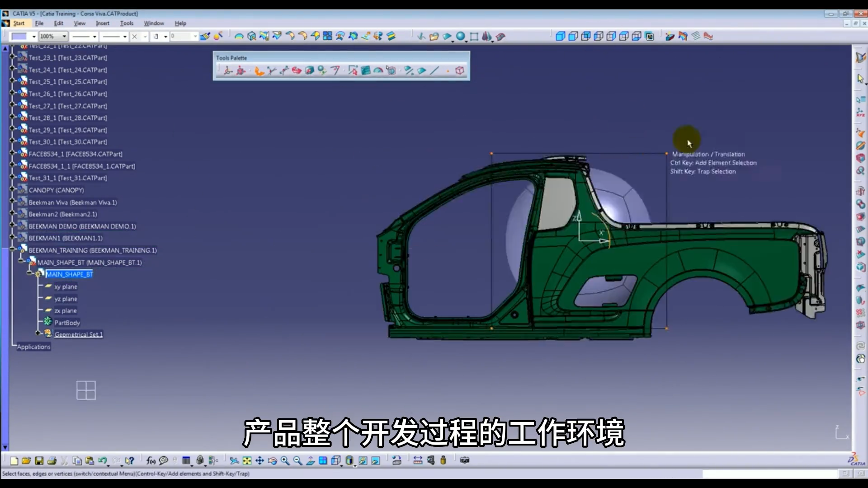The width and height of the screenshot is (868, 488).
Task: Open the fill color dropdown
Action: click(x=34, y=36)
